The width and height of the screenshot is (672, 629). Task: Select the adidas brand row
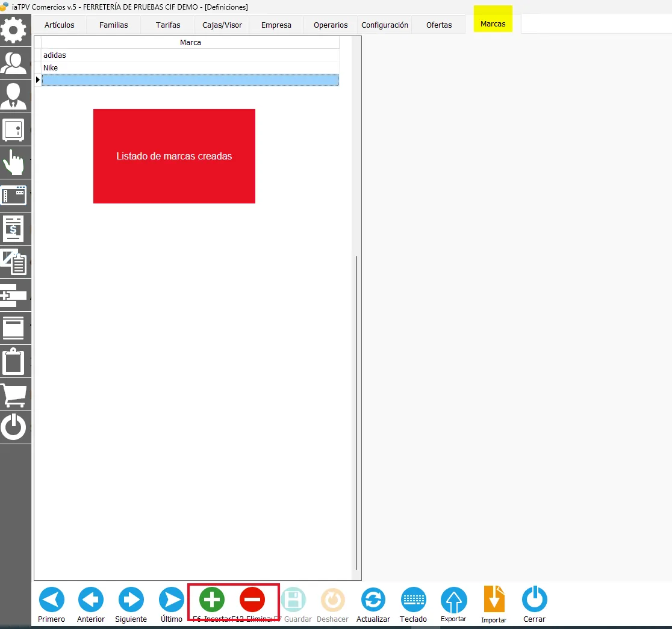(190, 55)
